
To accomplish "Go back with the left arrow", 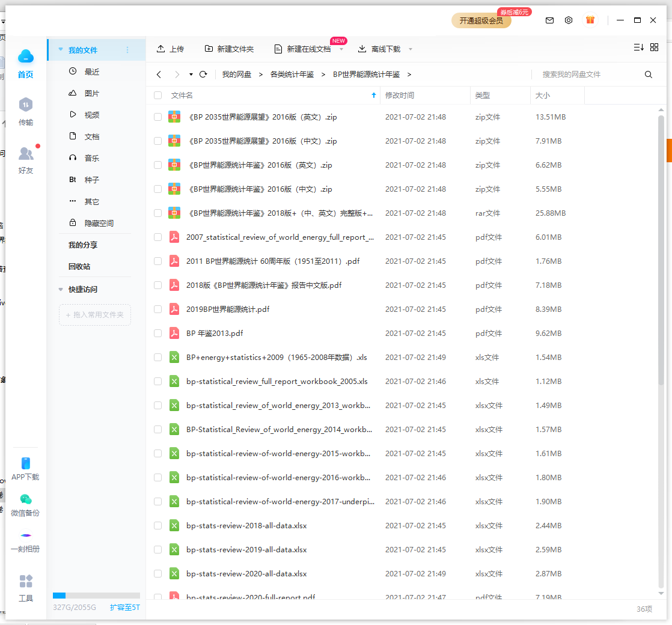I will point(159,75).
